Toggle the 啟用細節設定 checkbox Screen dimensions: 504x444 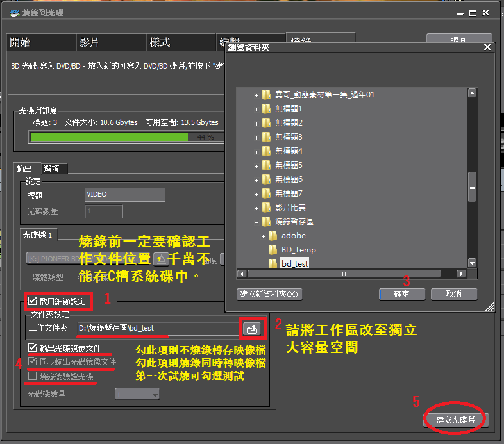tap(33, 299)
